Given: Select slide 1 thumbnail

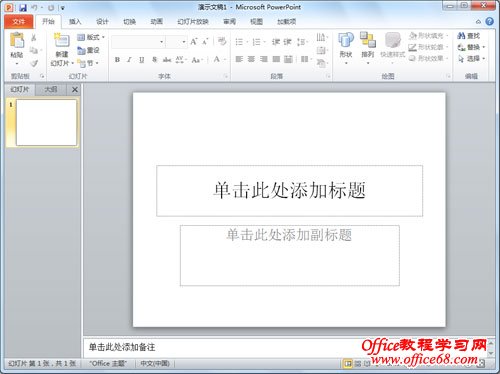Looking at the screenshot, I should tap(46, 123).
